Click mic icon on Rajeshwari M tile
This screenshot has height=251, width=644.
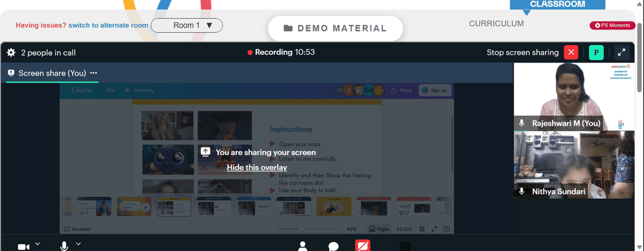[522, 123]
